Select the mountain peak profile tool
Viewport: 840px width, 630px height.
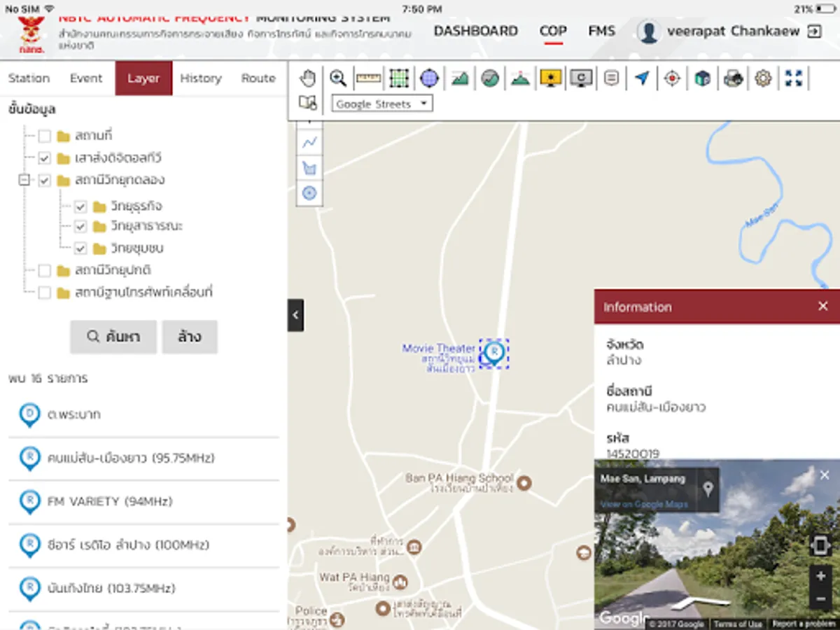pyautogui.click(x=520, y=78)
